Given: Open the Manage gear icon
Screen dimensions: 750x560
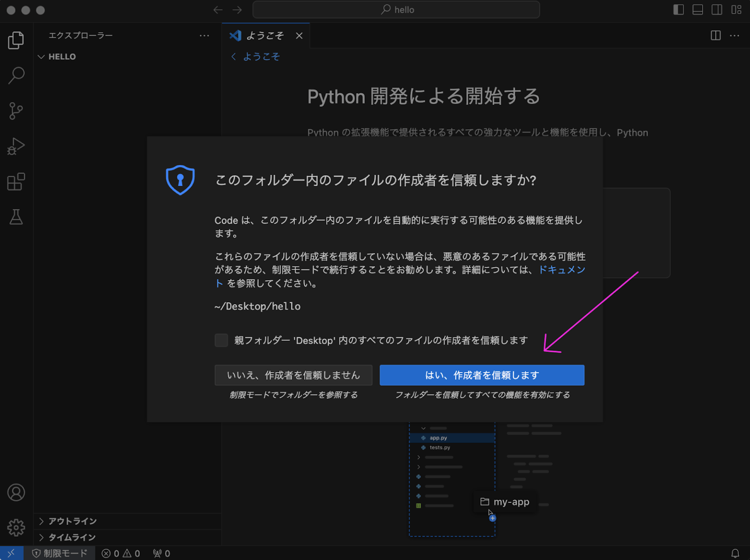Looking at the screenshot, I should pos(16,527).
